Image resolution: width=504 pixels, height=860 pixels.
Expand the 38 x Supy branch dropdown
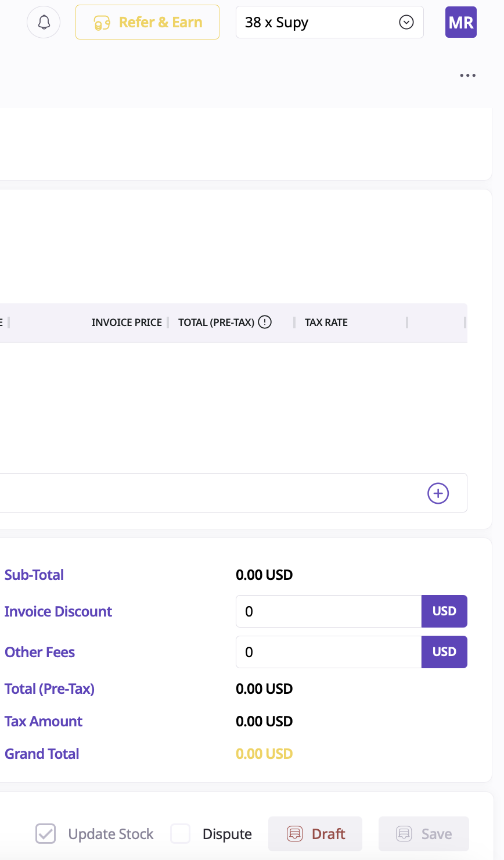[329, 22]
